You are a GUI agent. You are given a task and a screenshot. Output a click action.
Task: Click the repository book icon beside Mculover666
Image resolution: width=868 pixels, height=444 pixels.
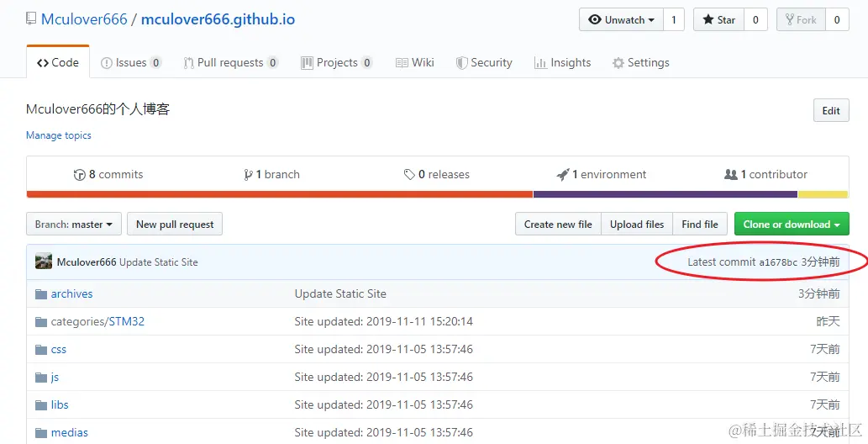pos(31,18)
